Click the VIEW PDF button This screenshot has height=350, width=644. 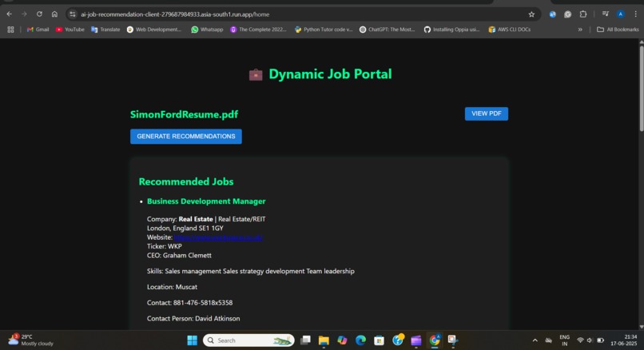[x=487, y=113]
